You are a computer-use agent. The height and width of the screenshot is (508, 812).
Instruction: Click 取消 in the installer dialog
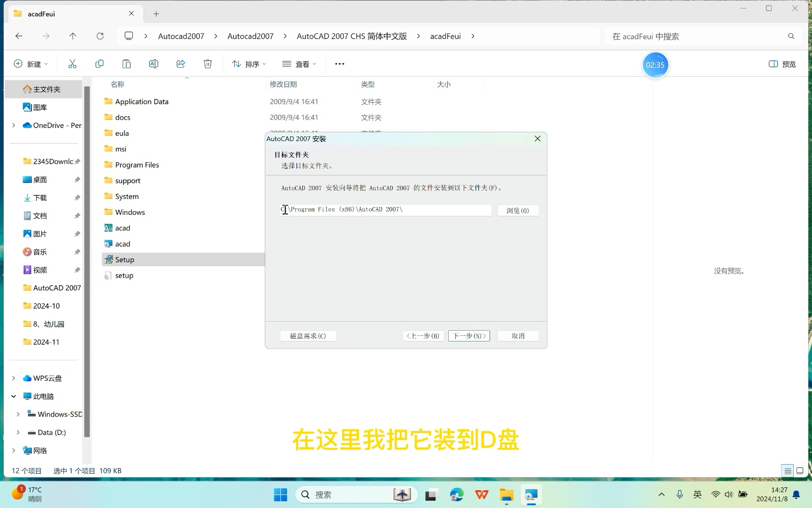(518, 336)
